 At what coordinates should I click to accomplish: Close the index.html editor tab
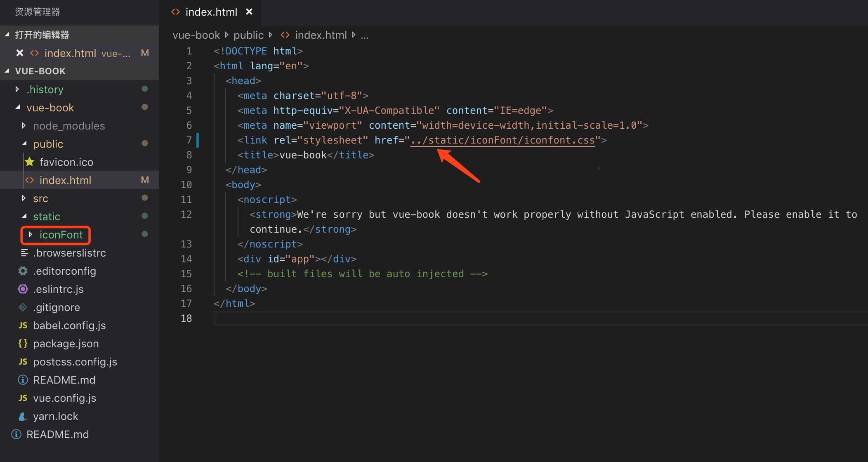pos(249,12)
